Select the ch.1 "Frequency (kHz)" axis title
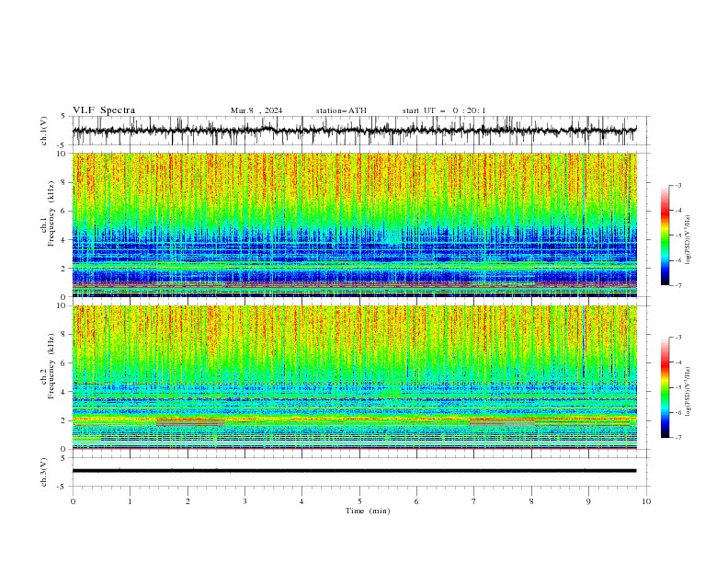Screen dimensions: 728x563 point(51,213)
